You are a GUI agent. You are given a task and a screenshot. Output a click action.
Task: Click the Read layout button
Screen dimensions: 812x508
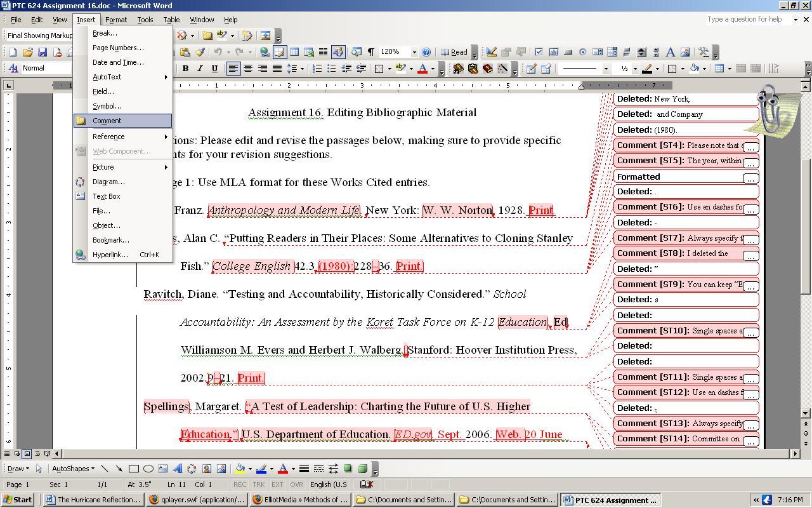[455, 52]
